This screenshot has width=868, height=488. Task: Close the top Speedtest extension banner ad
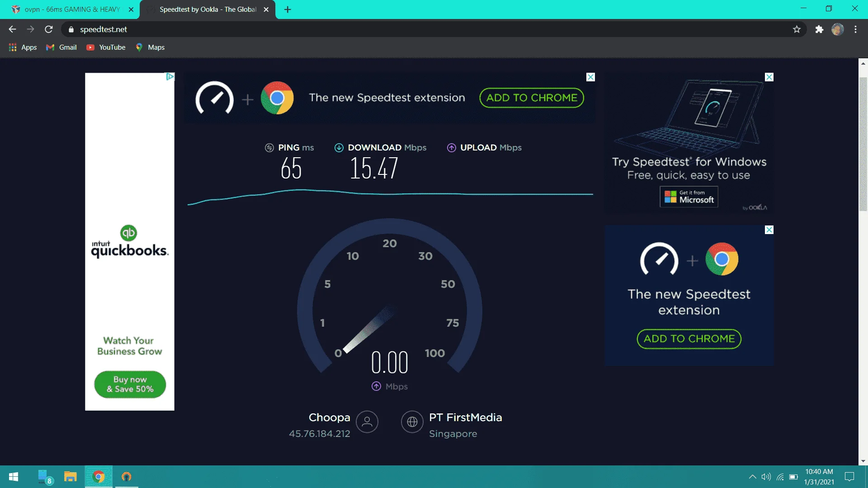[590, 77]
